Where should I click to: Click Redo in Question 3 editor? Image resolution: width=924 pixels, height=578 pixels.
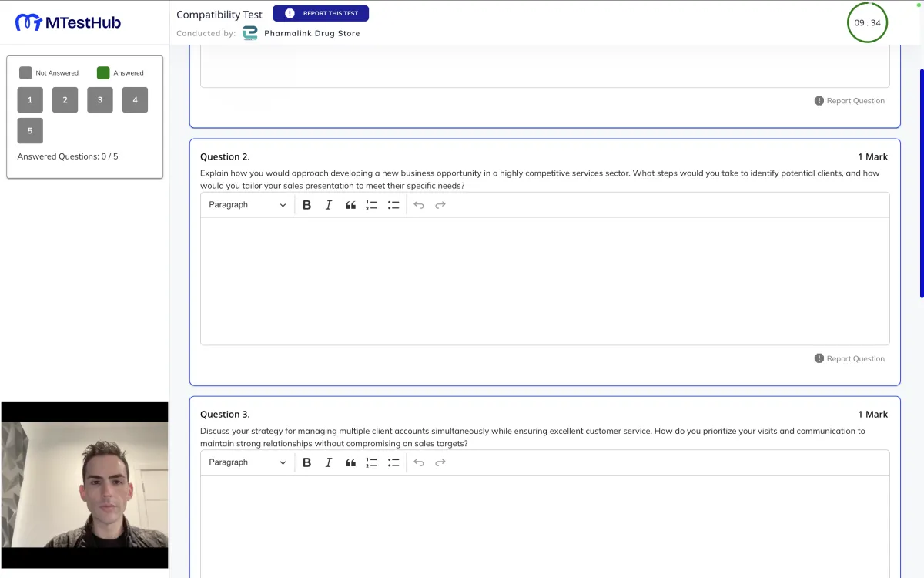[x=440, y=462]
